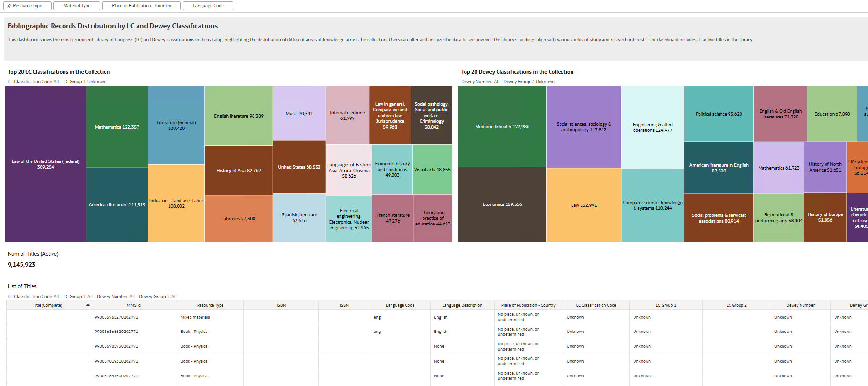Click the ISBN column header
868x386 pixels.
(281, 305)
